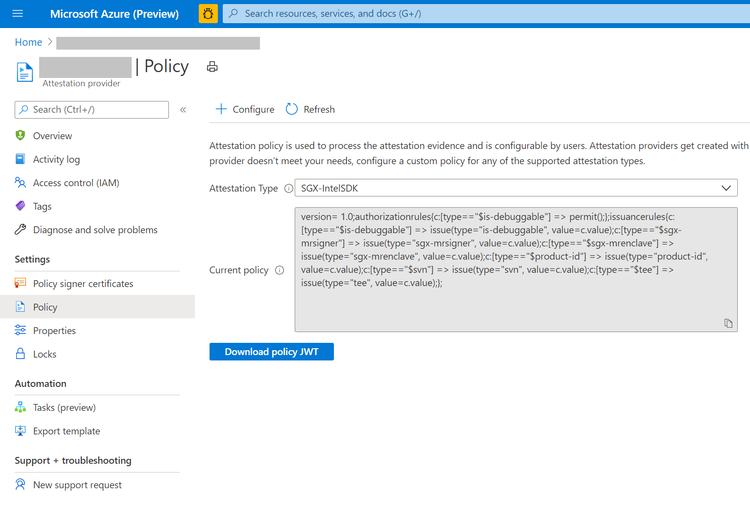Focus the top resource search bar

480,14
